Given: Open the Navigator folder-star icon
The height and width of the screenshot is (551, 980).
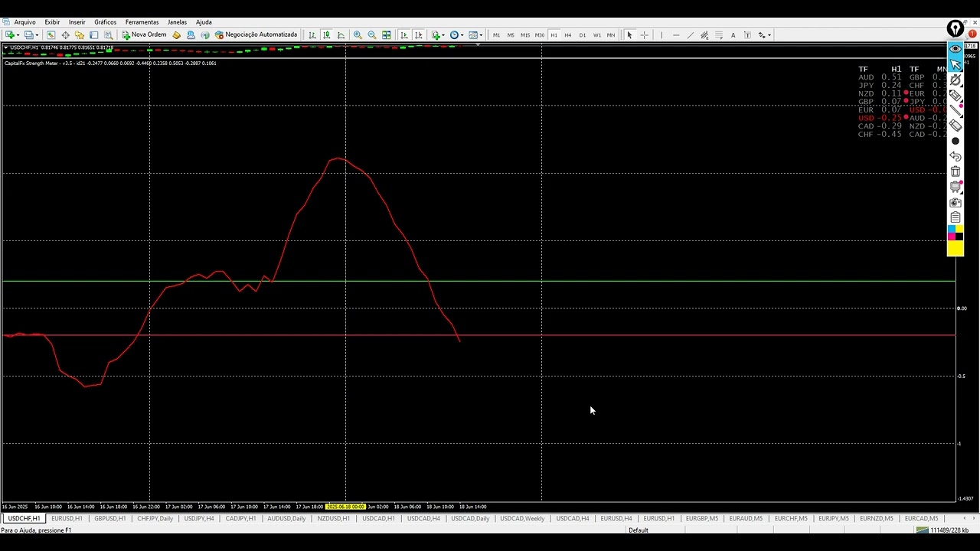Looking at the screenshot, I should [x=80, y=34].
